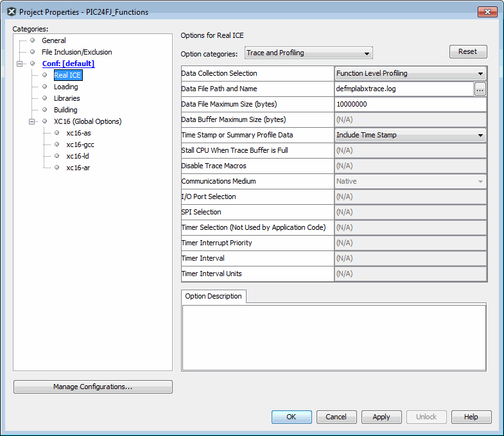Click inside the Option Description text area
The width and height of the screenshot is (504, 436).
(x=334, y=338)
